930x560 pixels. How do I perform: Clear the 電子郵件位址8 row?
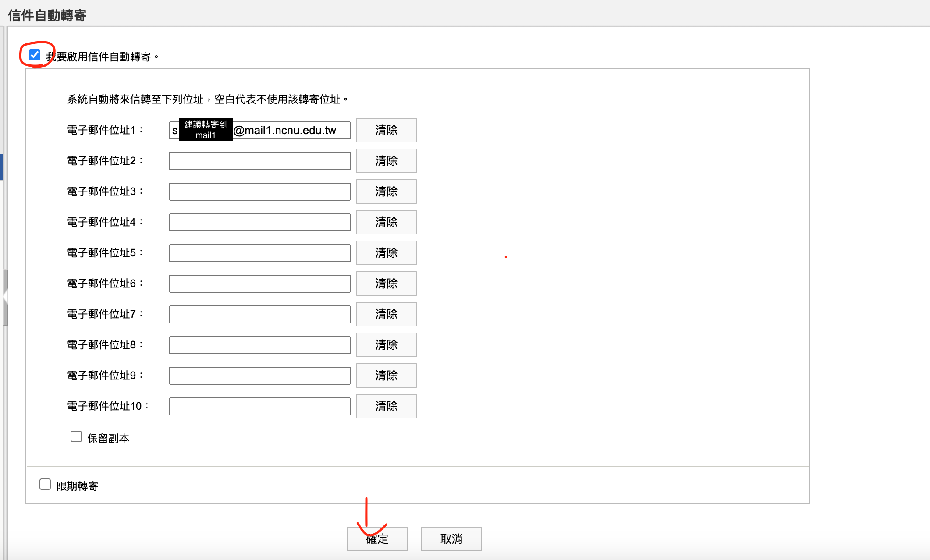pyautogui.click(x=386, y=345)
